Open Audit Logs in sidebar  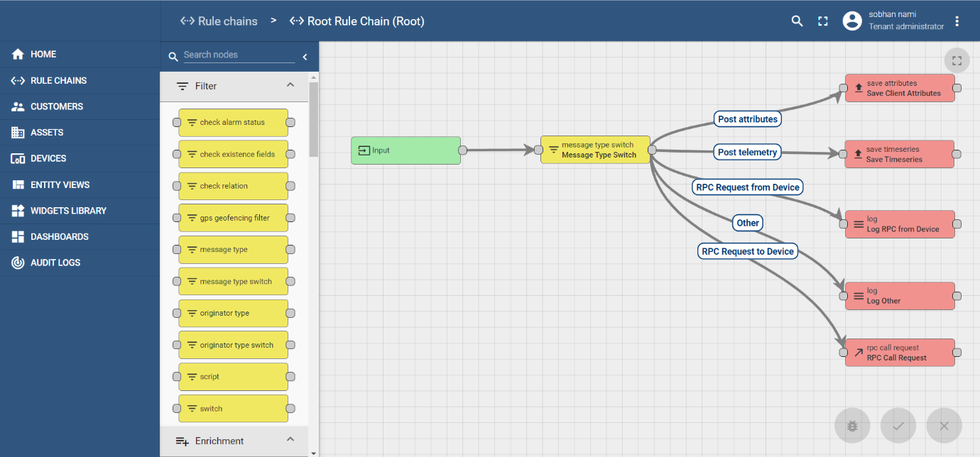point(55,263)
